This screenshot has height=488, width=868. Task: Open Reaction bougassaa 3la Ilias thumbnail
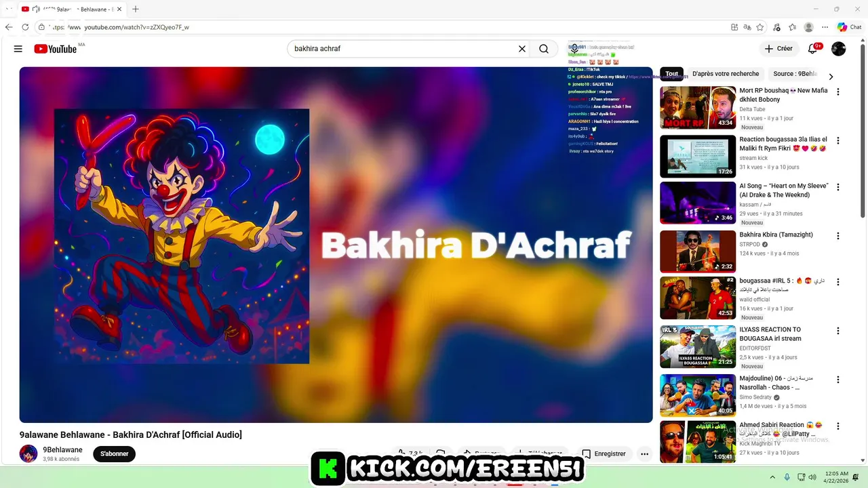698,157
